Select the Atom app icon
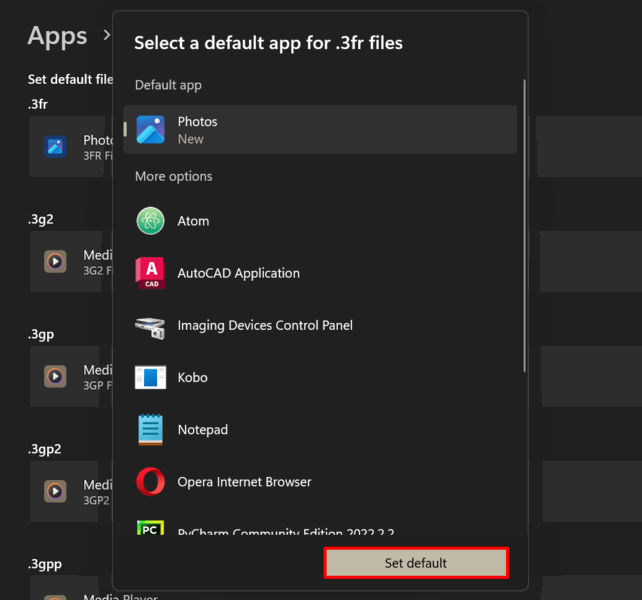Viewport: 642px width, 600px height. (150, 221)
